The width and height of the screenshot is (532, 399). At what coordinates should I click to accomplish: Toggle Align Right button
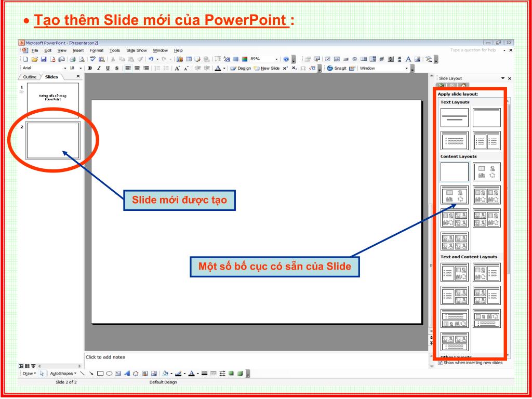point(146,68)
